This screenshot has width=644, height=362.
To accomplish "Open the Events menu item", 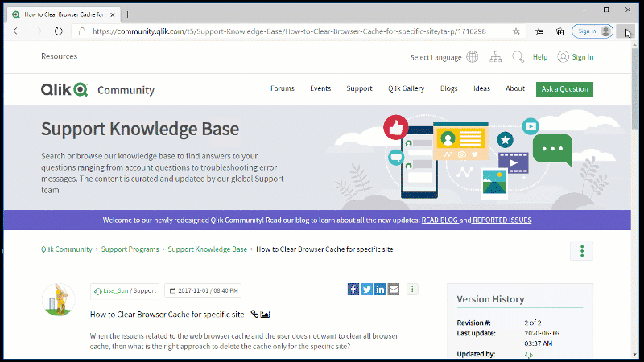I will coord(320,88).
